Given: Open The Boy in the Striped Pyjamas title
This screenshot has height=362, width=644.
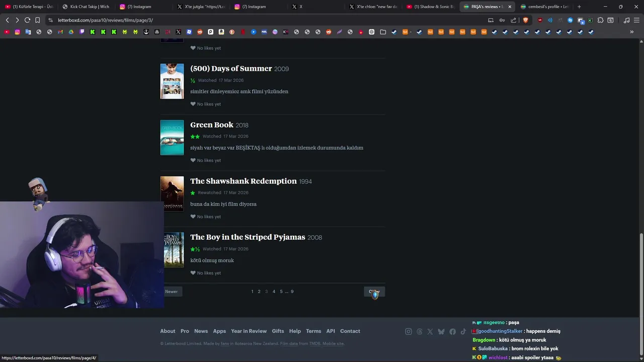Looking at the screenshot, I should (x=248, y=237).
